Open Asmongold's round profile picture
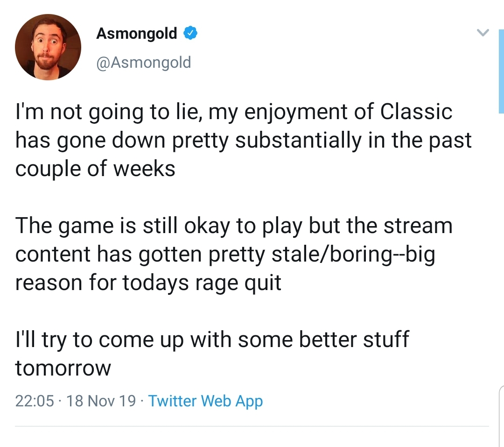This screenshot has height=447, width=504. tap(48, 47)
